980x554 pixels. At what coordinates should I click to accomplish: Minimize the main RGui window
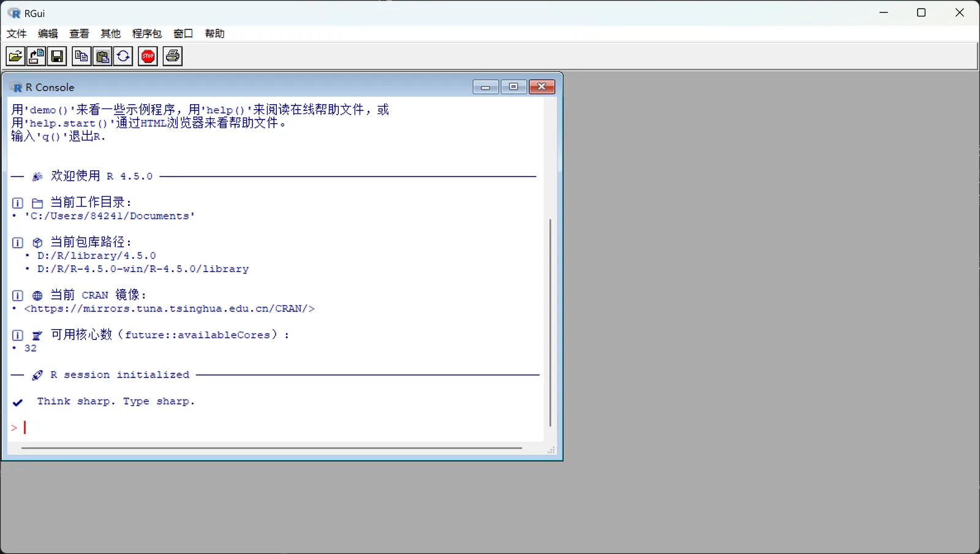click(884, 13)
